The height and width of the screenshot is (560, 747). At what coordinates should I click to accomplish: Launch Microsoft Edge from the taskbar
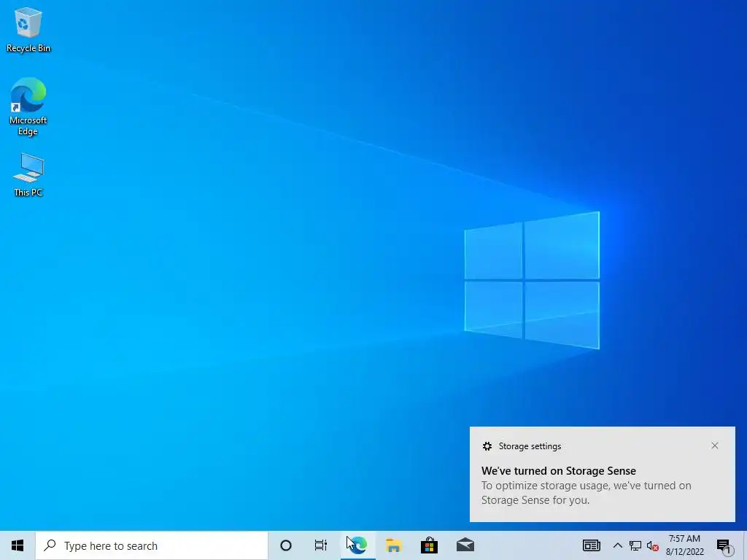357,545
